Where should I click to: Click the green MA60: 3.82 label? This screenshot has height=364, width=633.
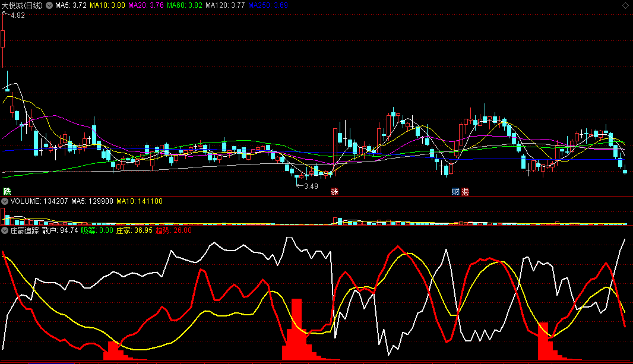[x=185, y=5]
